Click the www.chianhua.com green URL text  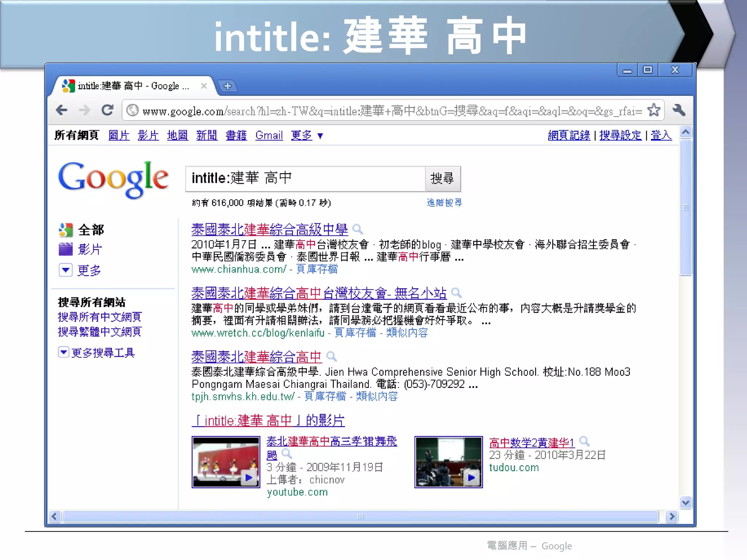point(239,269)
